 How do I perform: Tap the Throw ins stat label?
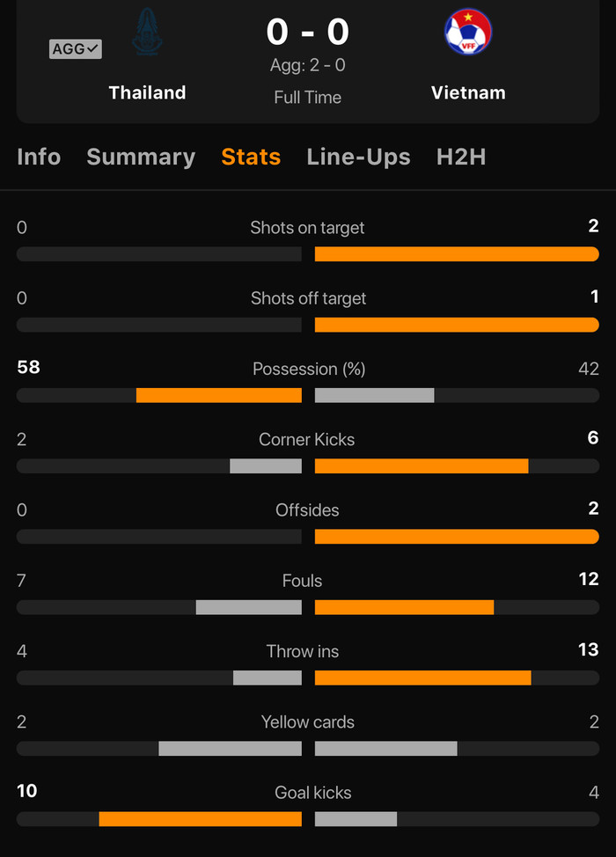pos(302,651)
